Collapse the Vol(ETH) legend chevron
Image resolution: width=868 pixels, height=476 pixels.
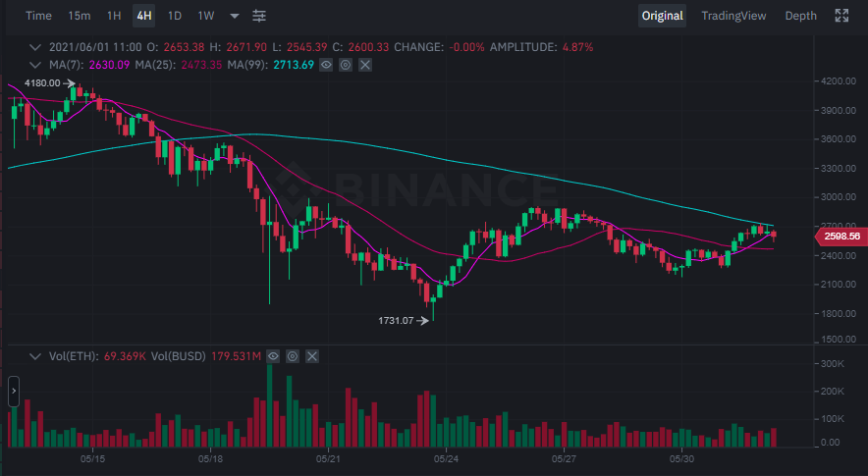click(36, 355)
